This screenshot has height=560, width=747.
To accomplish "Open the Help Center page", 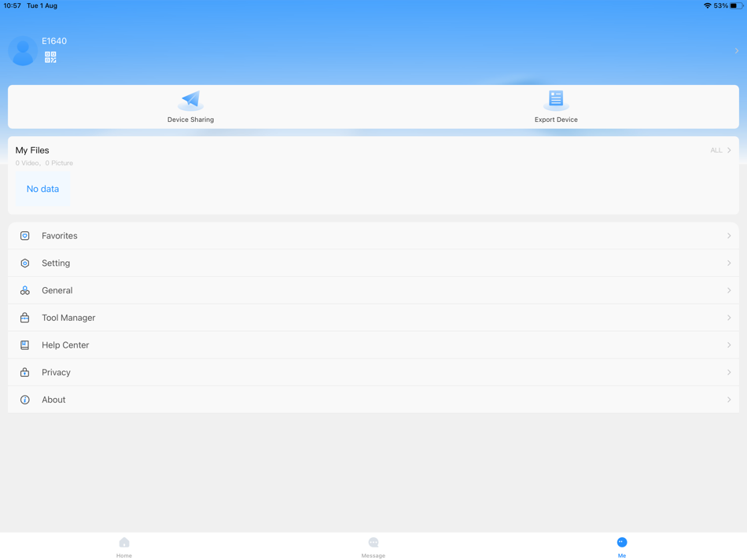I will point(66,344).
